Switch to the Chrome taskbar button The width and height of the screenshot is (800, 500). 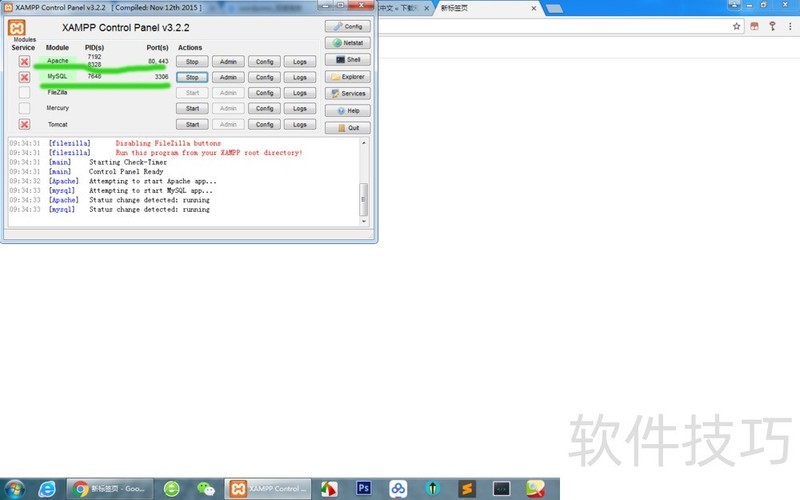tap(110, 489)
